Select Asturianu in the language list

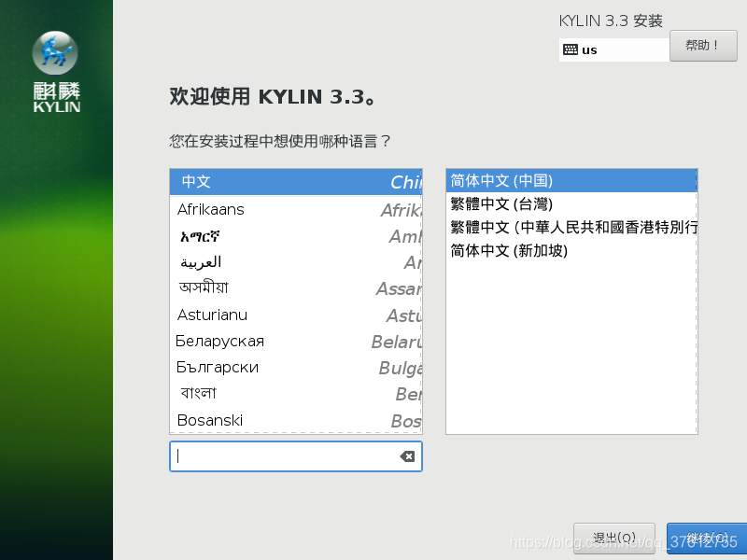click(x=296, y=315)
